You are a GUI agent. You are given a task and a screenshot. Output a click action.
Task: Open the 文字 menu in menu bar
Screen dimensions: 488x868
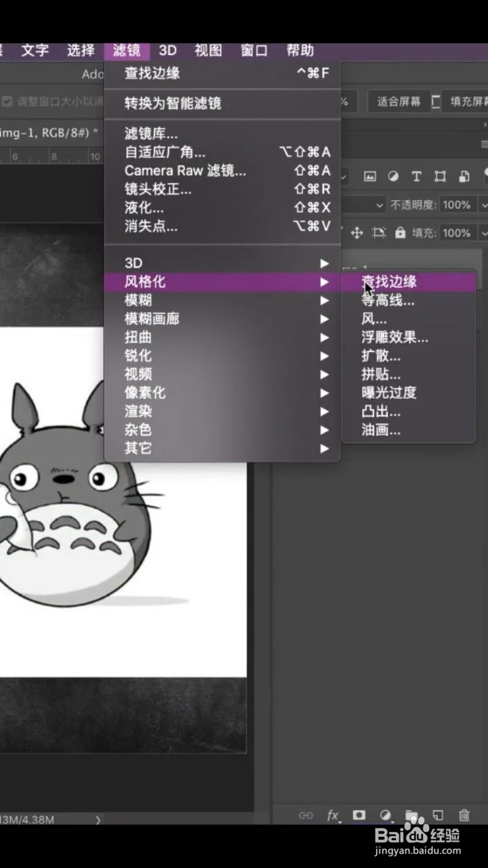click(x=35, y=51)
